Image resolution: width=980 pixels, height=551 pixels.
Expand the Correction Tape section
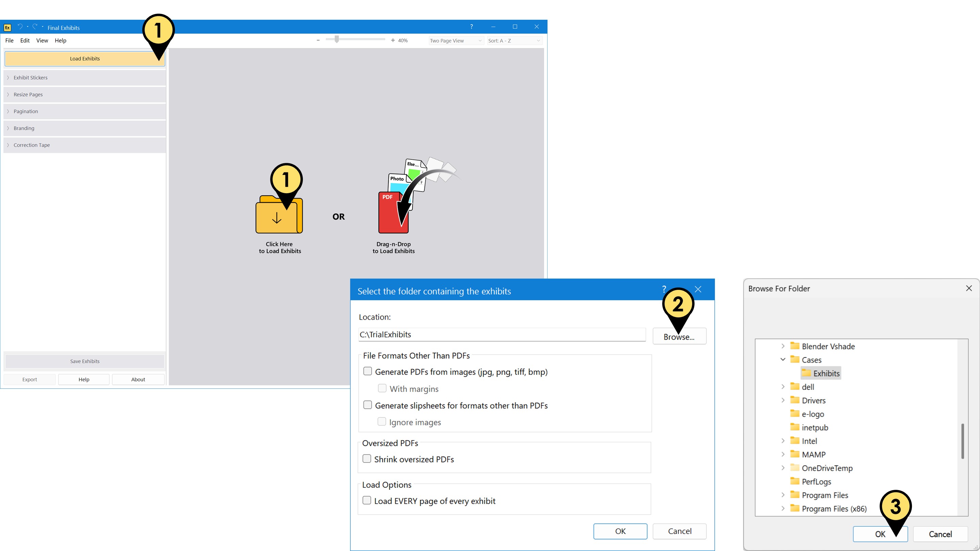point(85,145)
